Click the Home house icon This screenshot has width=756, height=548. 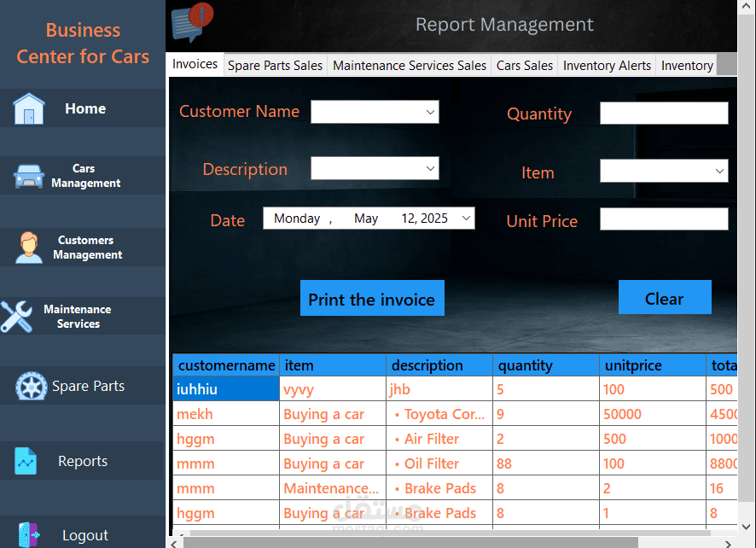29,109
